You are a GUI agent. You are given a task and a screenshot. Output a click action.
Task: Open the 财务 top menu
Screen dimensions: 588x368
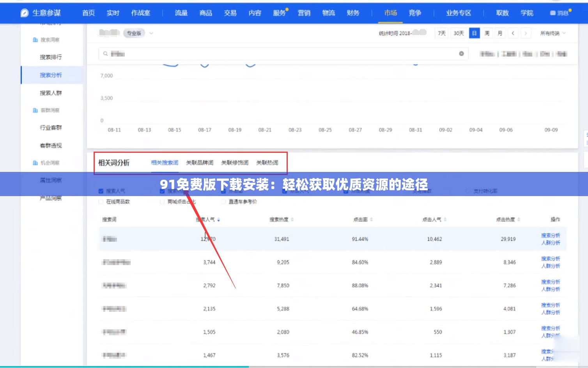click(x=353, y=13)
